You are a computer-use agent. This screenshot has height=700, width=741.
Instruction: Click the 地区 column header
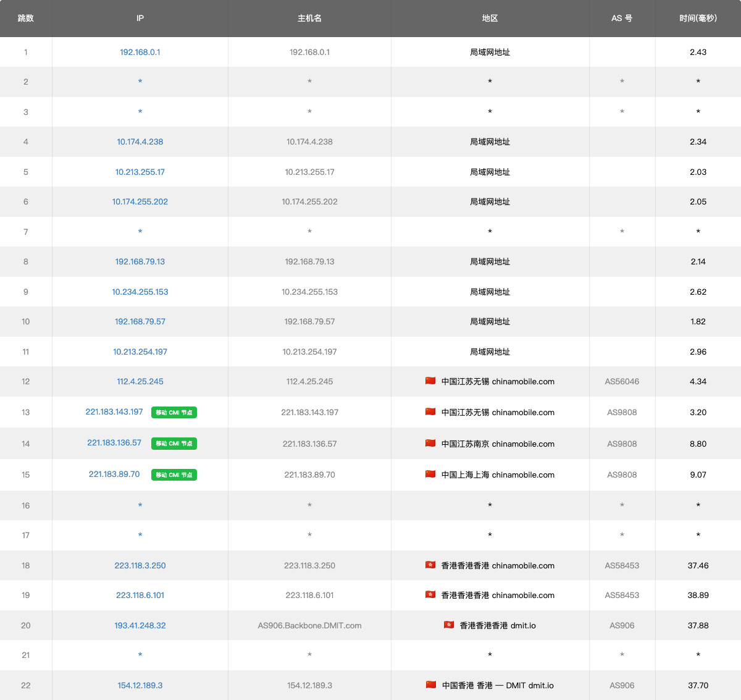490,19
